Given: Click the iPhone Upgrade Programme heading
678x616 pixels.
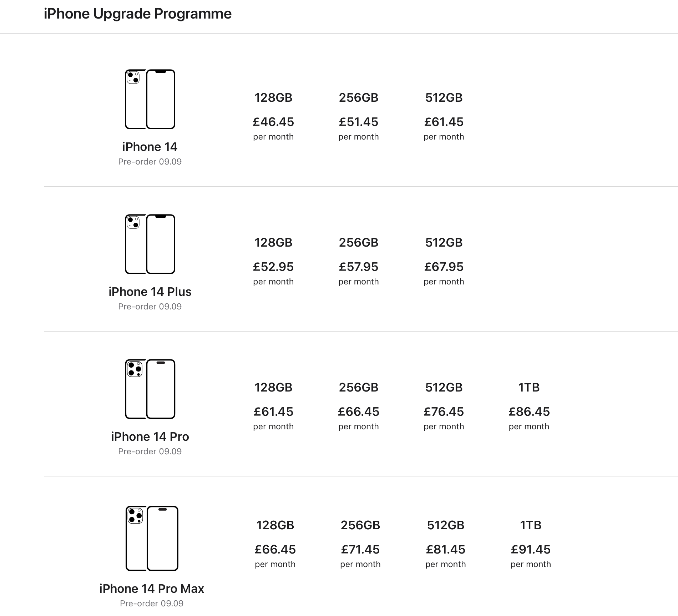Looking at the screenshot, I should point(138,14).
